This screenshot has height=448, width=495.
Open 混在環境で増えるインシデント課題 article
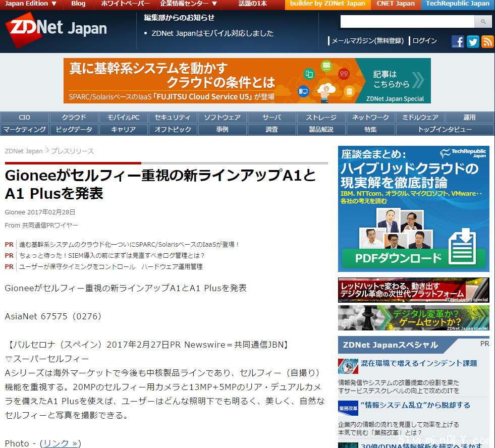tap(419, 363)
